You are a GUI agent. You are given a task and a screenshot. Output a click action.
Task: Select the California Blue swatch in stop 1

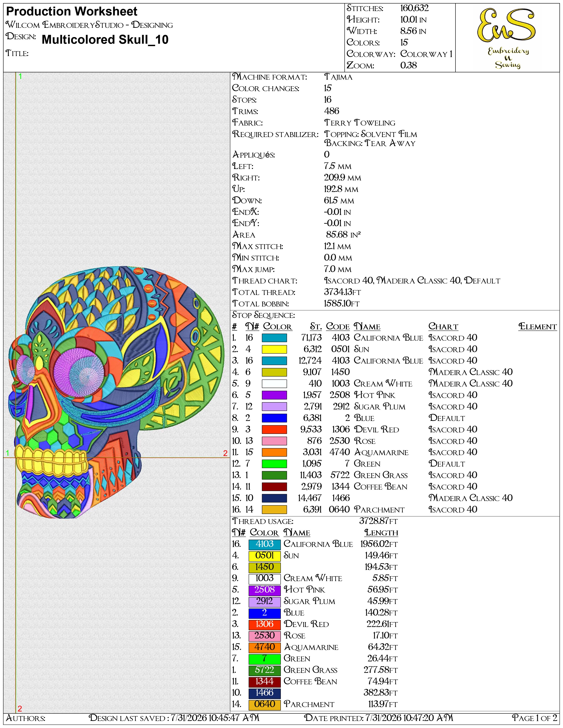point(274,338)
